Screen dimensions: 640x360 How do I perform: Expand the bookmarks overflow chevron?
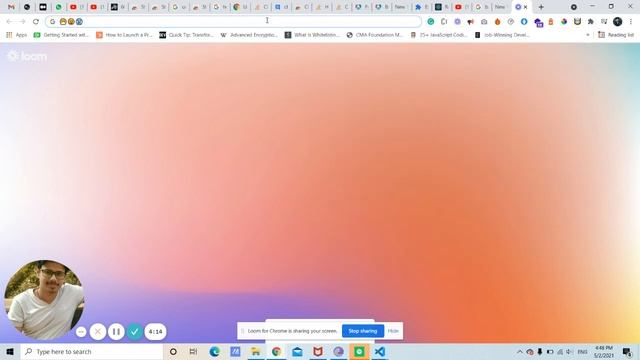point(588,35)
